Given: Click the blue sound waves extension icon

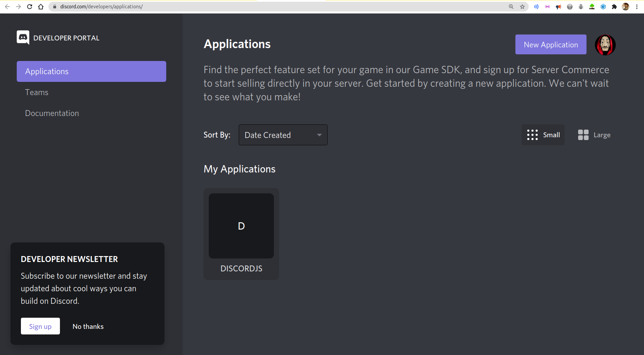Looking at the screenshot, I should [x=536, y=7].
